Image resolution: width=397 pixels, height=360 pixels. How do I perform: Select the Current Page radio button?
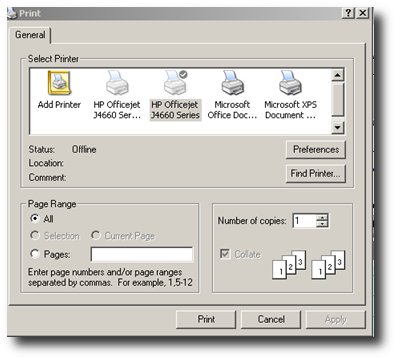coord(95,235)
